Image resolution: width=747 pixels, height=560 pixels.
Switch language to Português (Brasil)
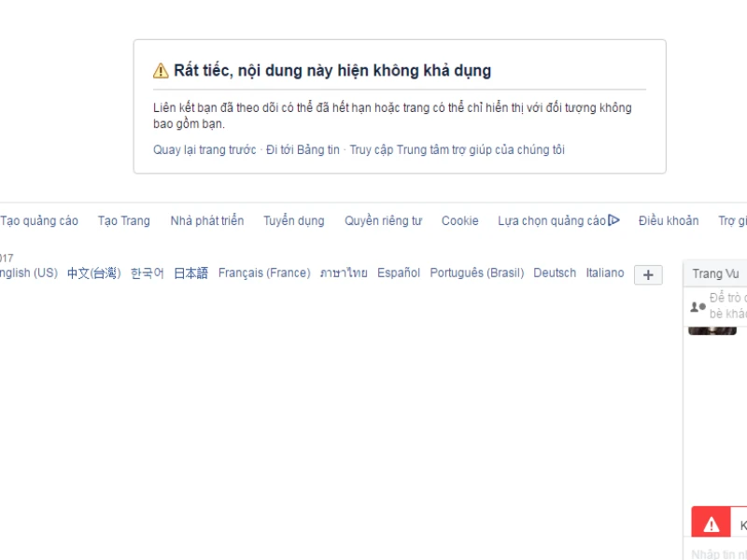tap(477, 273)
